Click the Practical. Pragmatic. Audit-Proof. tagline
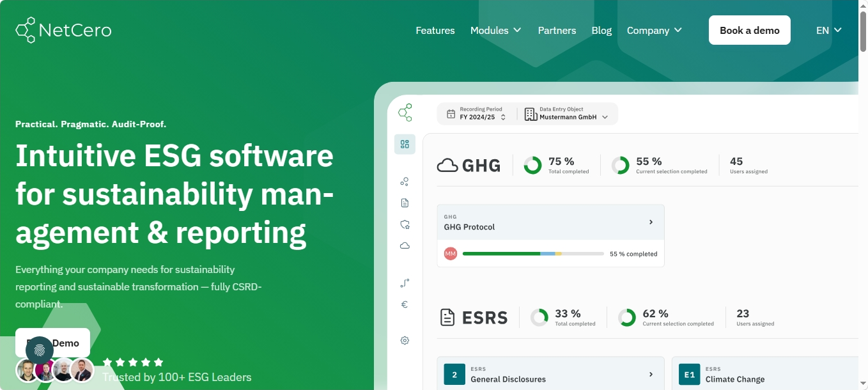Viewport: 868px width, 390px height. pyautogui.click(x=91, y=124)
